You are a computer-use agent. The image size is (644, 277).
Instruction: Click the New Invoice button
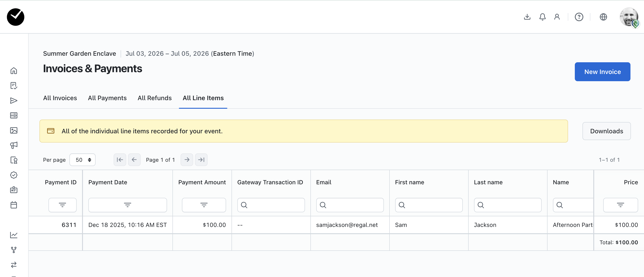coord(602,72)
